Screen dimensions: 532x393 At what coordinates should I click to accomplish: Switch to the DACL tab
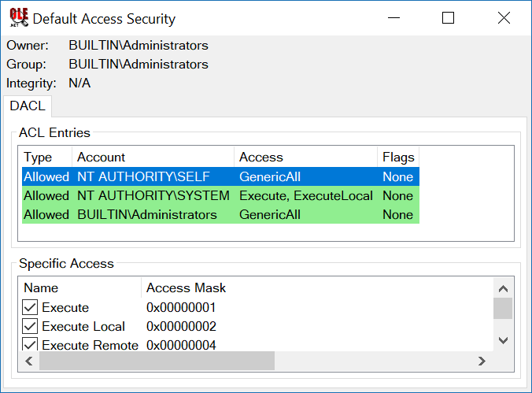pyautogui.click(x=28, y=106)
